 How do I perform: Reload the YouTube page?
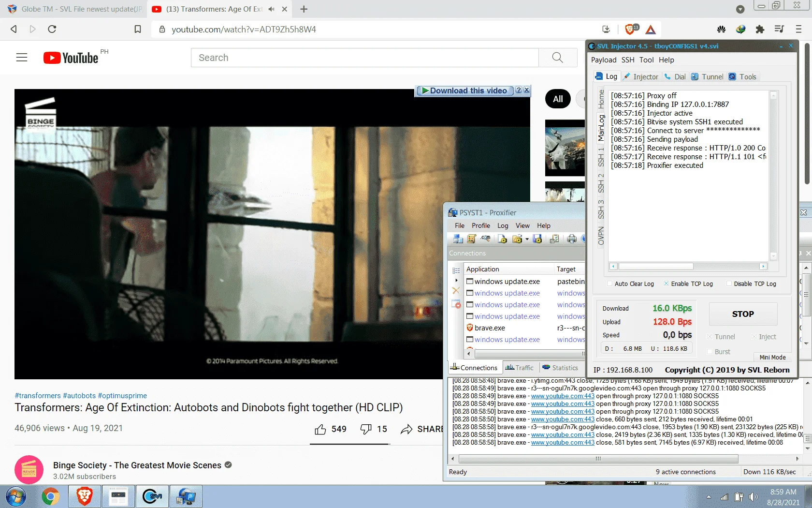[x=52, y=30]
